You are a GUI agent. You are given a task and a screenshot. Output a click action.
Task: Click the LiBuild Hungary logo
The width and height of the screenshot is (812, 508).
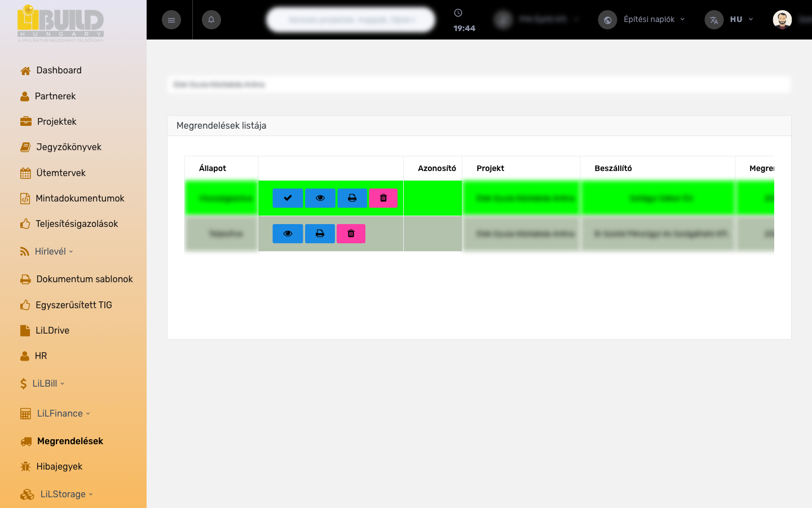coord(60,23)
